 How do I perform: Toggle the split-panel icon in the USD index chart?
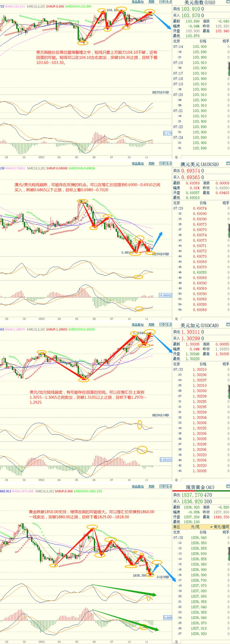click(x=170, y=2)
